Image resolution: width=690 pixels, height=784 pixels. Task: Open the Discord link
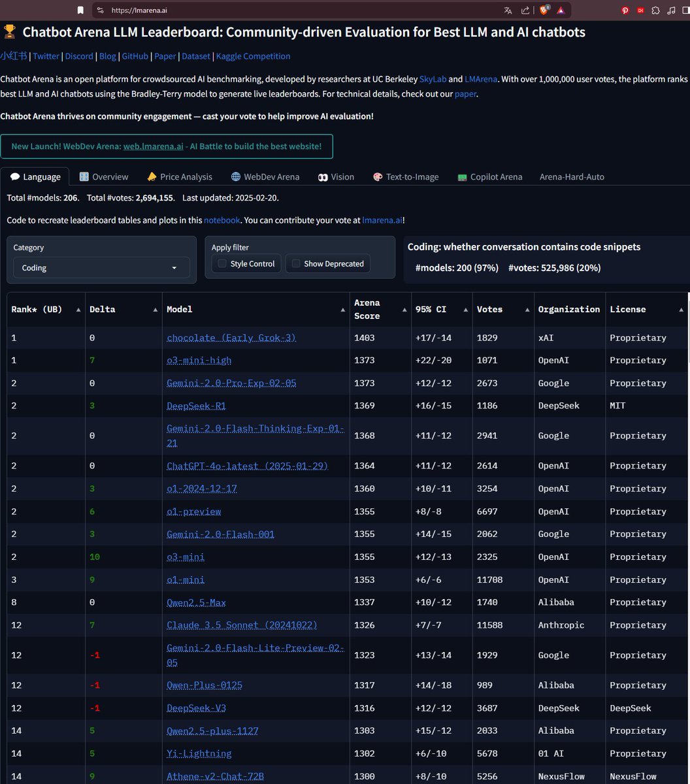coord(79,56)
